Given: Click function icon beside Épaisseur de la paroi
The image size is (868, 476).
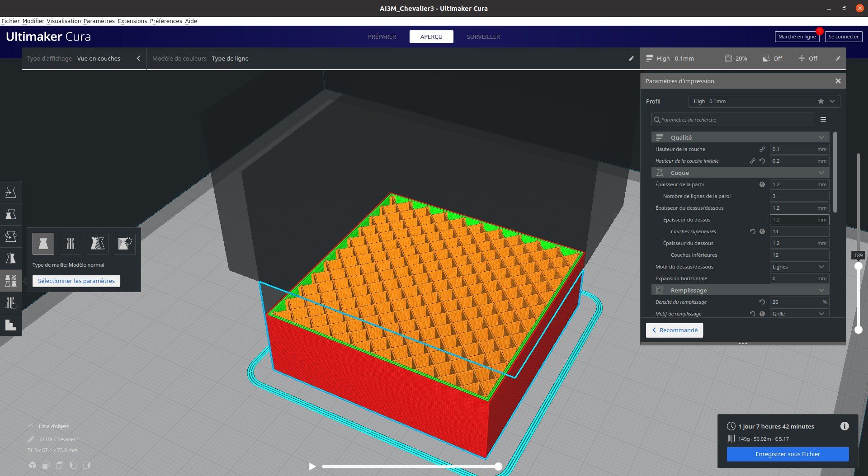Looking at the screenshot, I should pos(762,184).
